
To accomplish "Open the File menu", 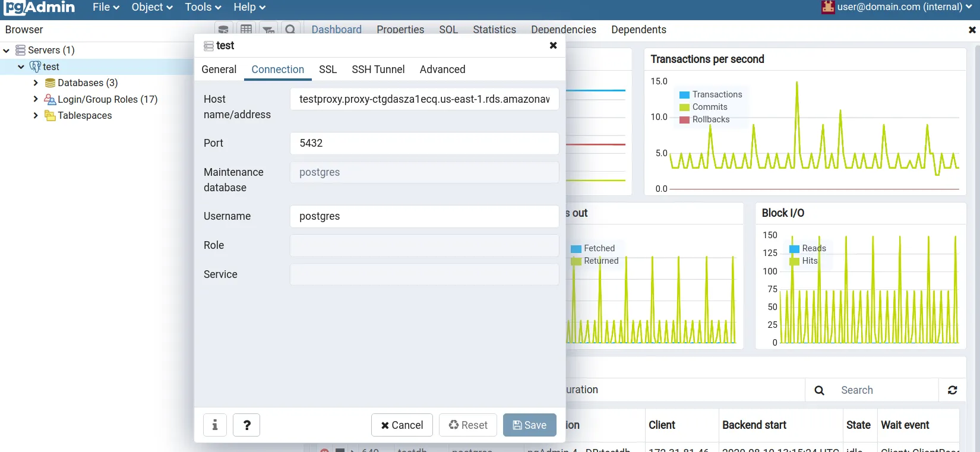I will coord(106,7).
